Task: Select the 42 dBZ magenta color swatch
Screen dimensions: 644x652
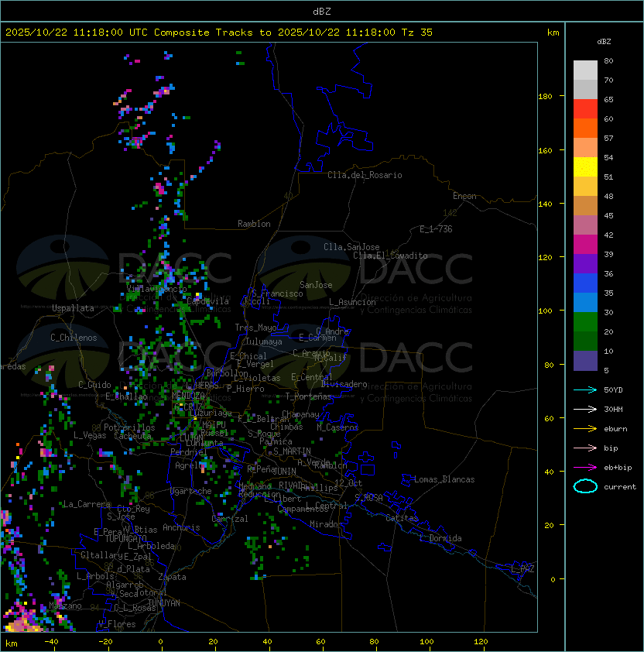Action: (x=585, y=245)
